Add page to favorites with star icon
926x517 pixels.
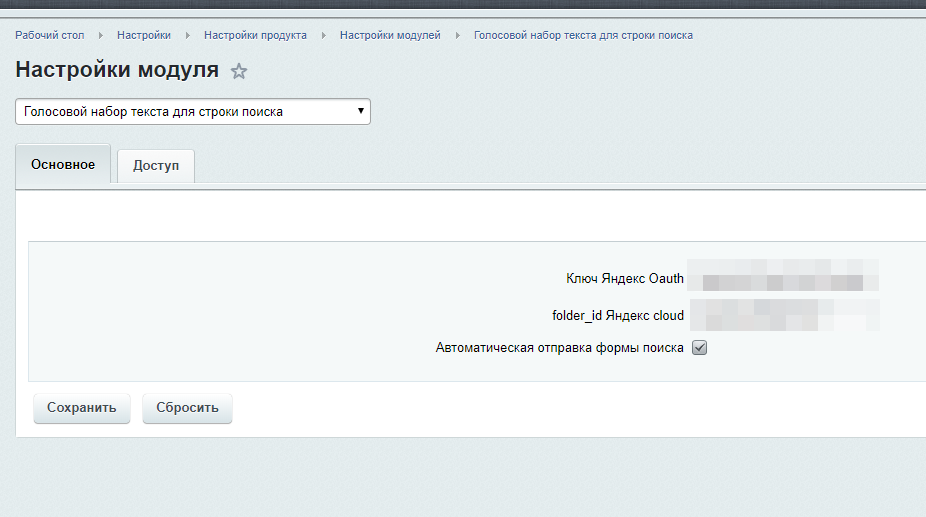pyautogui.click(x=239, y=71)
